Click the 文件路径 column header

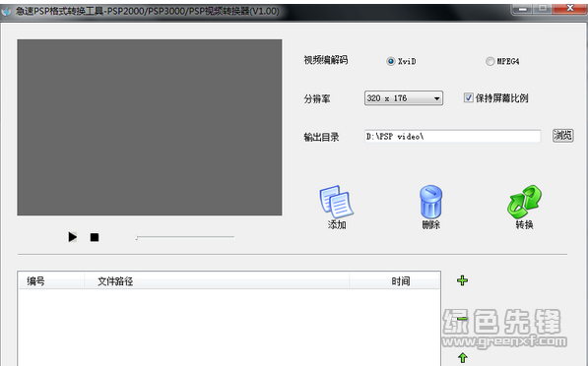click(217, 281)
